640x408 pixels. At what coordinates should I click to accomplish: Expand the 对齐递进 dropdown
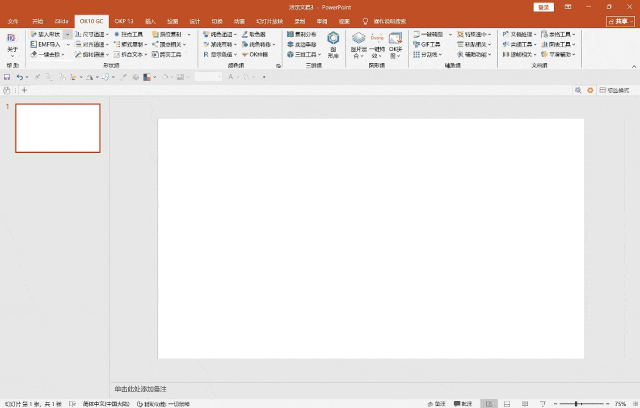[107, 44]
